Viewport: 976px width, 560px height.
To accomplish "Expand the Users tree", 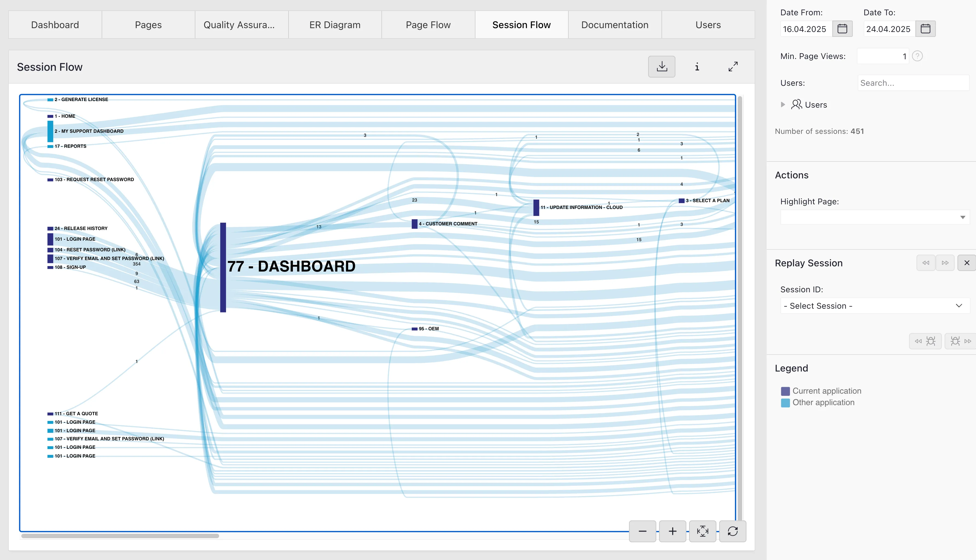I will pyautogui.click(x=783, y=104).
